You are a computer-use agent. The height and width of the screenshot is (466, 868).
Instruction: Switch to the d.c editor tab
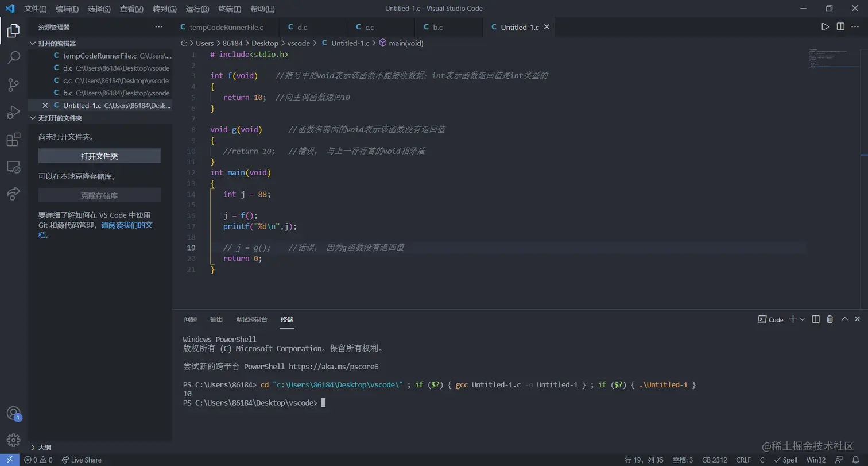(x=313, y=27)
